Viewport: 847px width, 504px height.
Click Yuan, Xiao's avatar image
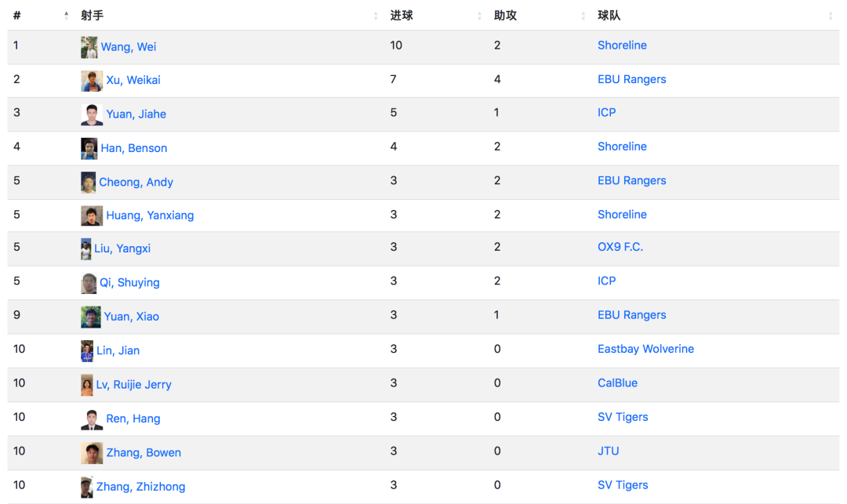[91, 317]
